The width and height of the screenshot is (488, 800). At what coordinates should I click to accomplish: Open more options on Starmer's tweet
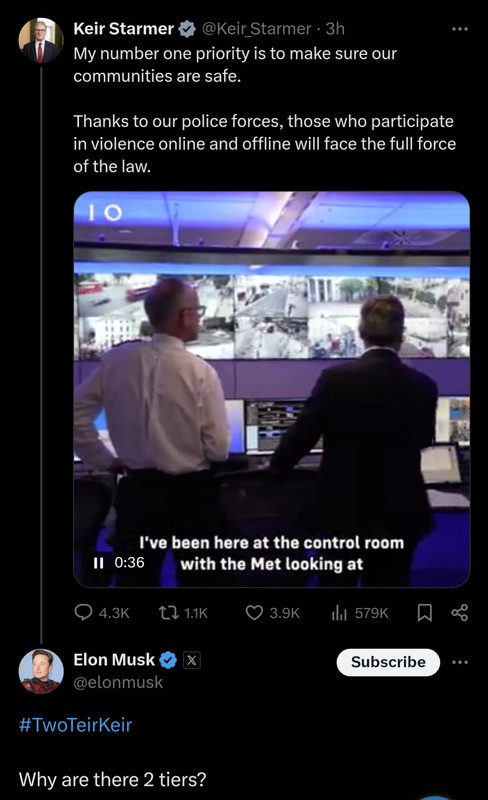[460, 29]
